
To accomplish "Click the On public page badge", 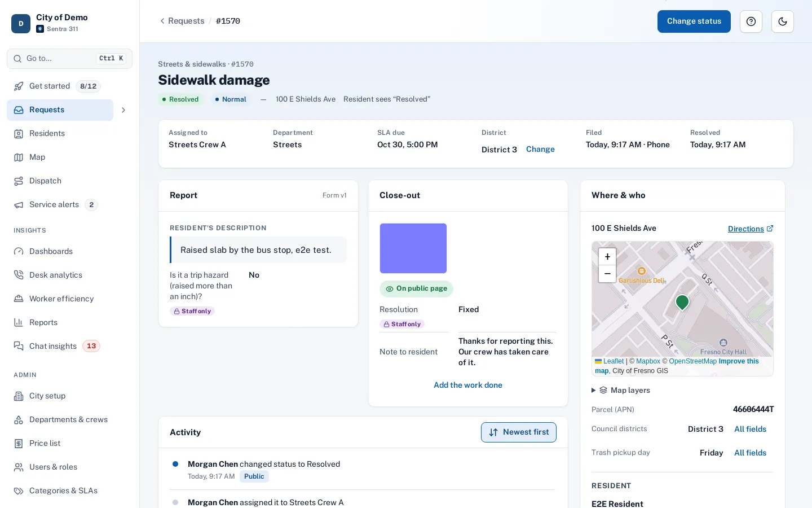I will [416, 289].
